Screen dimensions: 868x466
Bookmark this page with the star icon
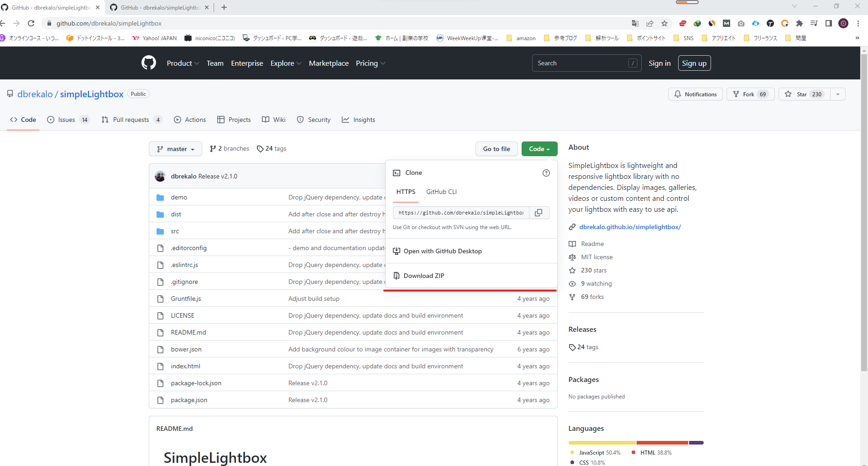(x=664, y=23)
